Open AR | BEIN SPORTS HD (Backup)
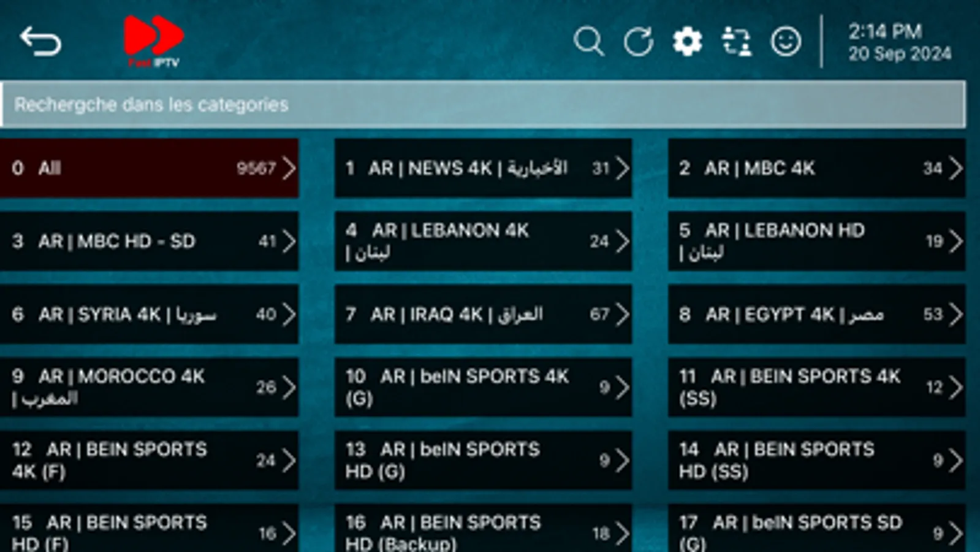The height and width of the screenshot is (552, 980). 483,528
